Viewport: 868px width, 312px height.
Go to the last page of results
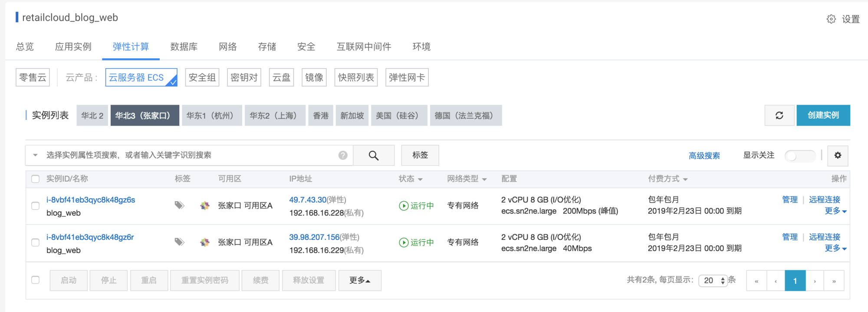(x=834, y=281)
